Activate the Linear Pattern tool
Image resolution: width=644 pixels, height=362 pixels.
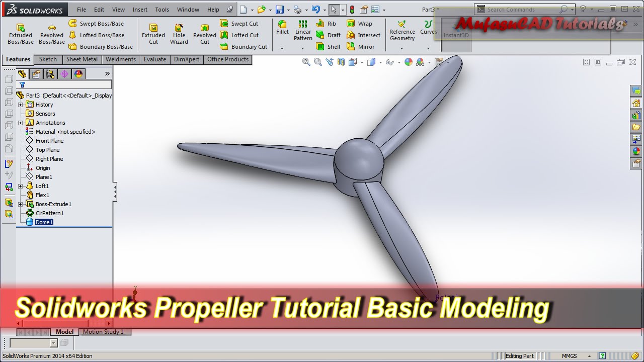[303, 31]
